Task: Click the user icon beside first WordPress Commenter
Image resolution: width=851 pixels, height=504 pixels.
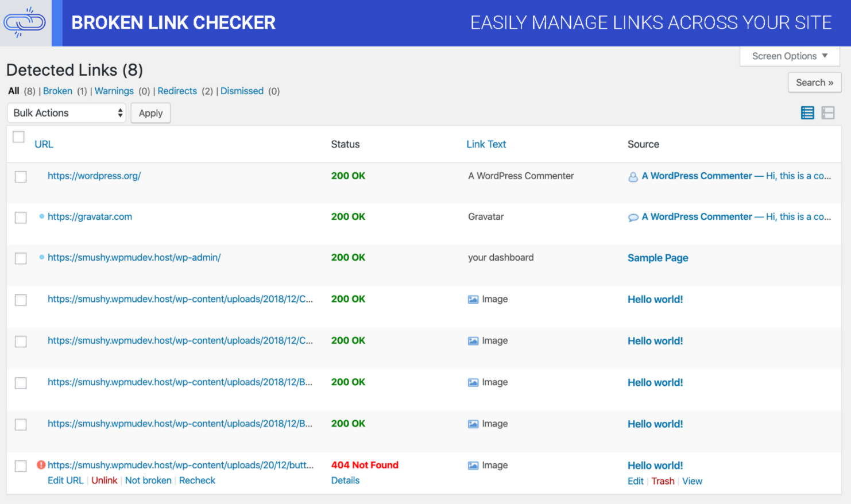Action: coord(633,177)
